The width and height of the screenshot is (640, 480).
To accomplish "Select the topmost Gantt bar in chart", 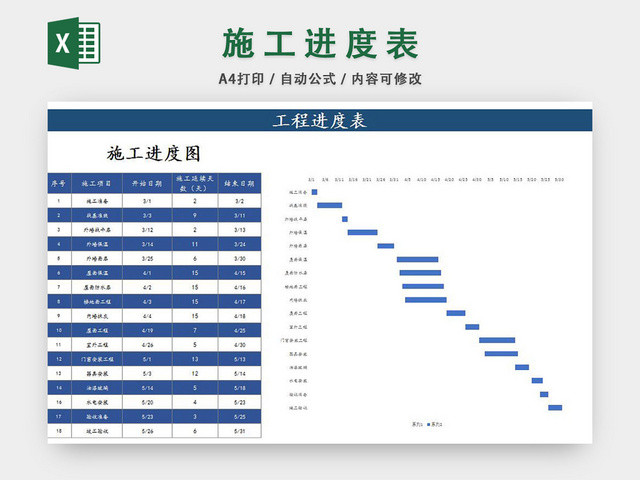I will pyautogui.click(x=314, y=192).
